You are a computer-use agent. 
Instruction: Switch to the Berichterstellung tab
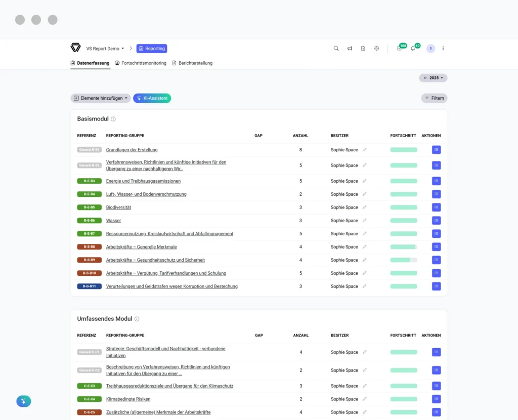click(x=192, y=63)
